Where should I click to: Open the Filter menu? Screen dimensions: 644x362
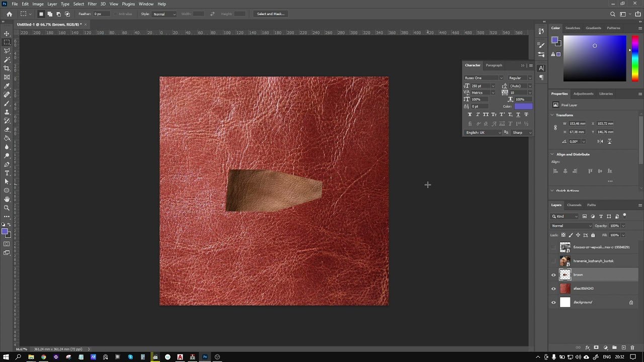point(92,4)
